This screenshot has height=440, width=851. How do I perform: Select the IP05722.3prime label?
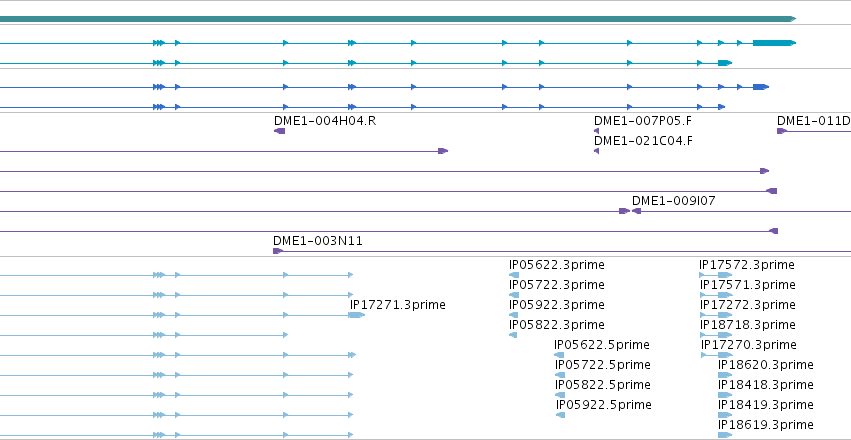click(x=556, y=285)
